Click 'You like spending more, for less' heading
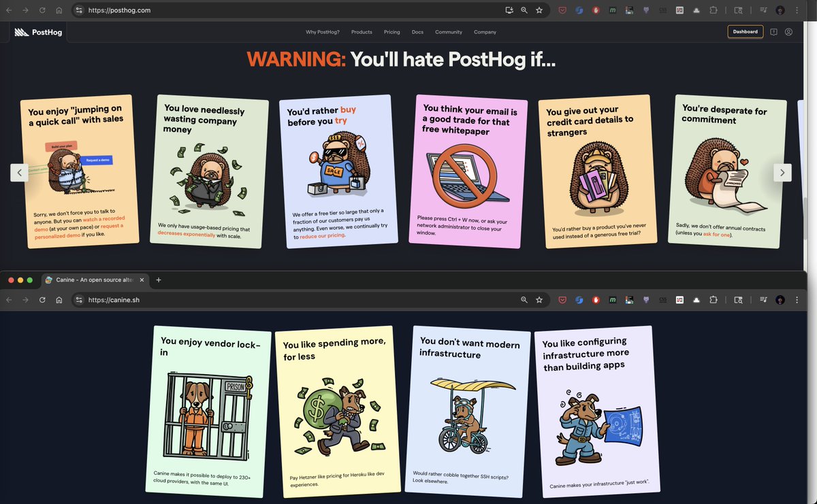Screen dimensions: 817x504 [334, 350]
